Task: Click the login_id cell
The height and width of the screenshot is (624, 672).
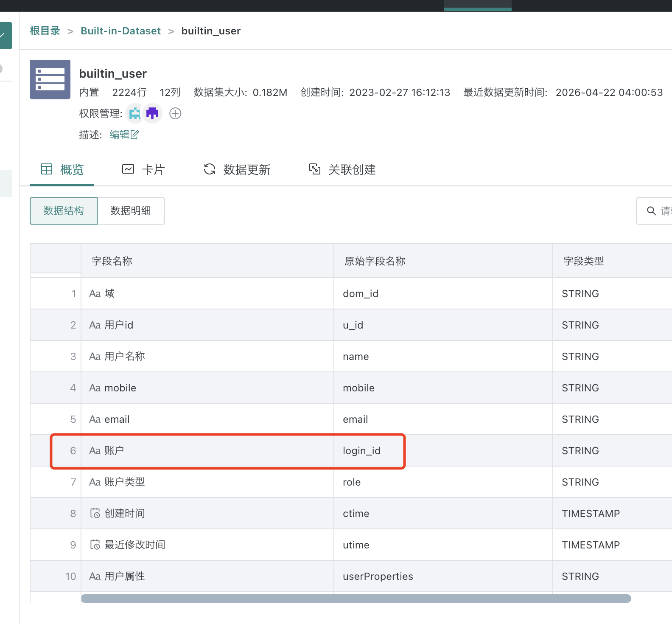Action: tap(443, 451)
